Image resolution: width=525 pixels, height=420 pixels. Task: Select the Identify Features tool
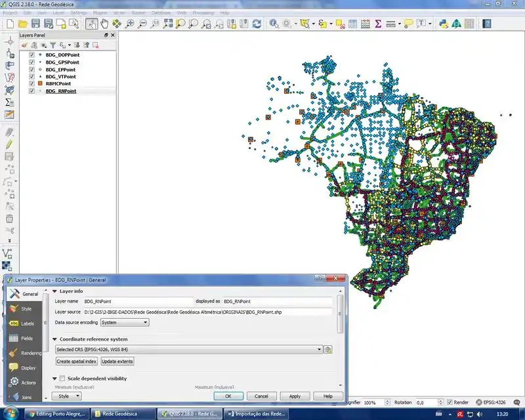(274, 24)
